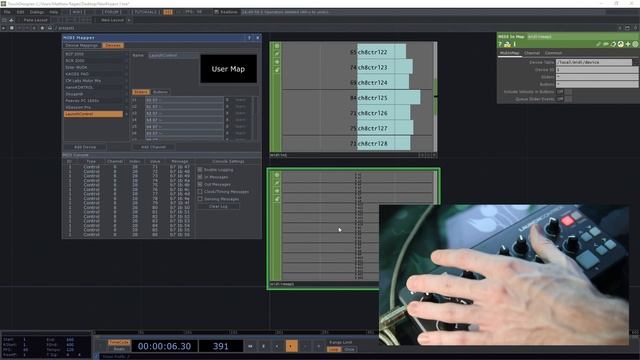Add a new layout with the plus button

coord(129,20)
